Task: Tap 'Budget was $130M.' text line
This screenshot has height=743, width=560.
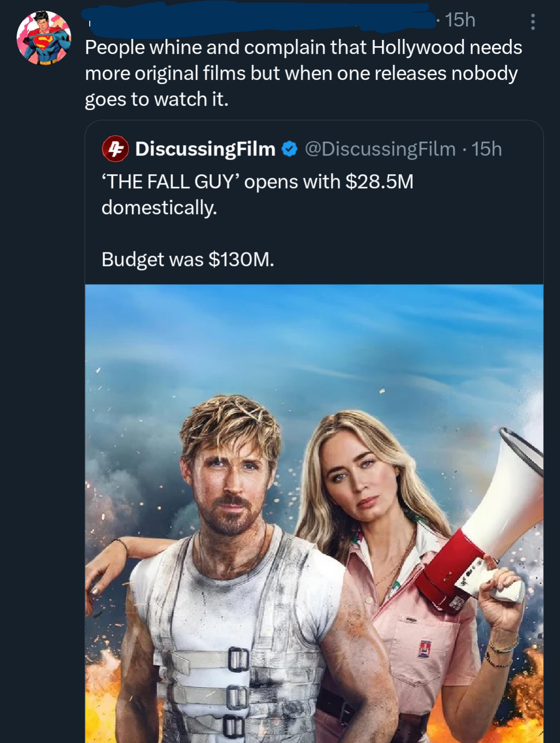Action: (188, 258)
